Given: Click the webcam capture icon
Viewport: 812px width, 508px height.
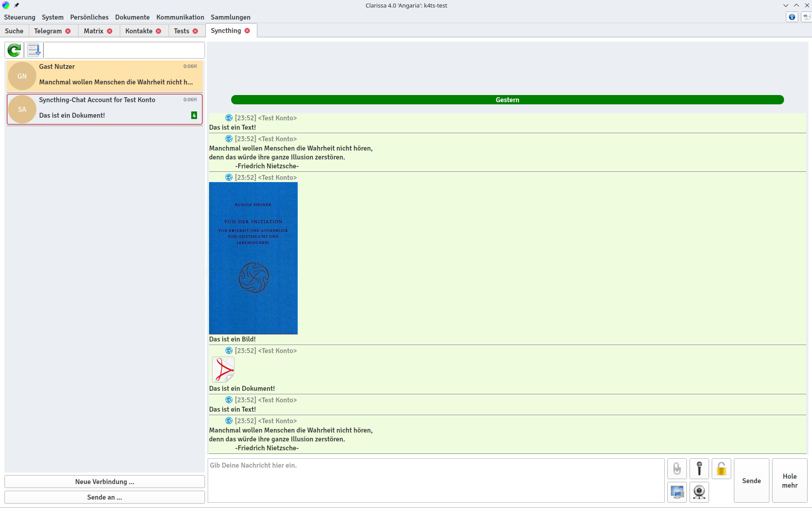Looking at the screenshot, I should point(699,492).
